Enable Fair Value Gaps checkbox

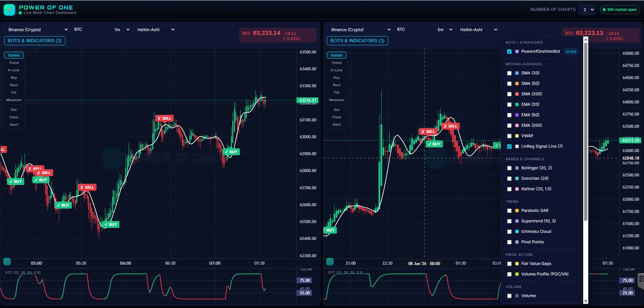[x=509, y=264]
